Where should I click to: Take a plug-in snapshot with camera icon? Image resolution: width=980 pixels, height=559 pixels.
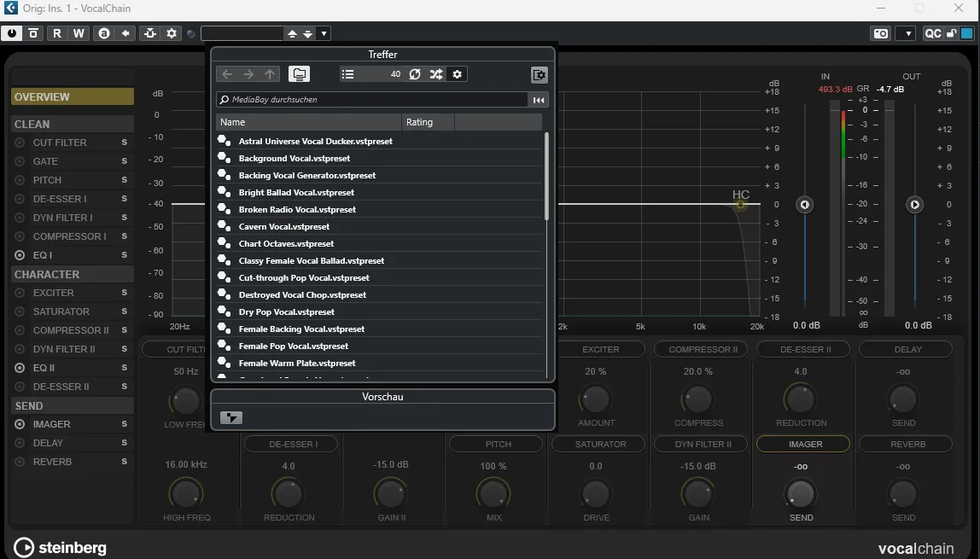881,33
